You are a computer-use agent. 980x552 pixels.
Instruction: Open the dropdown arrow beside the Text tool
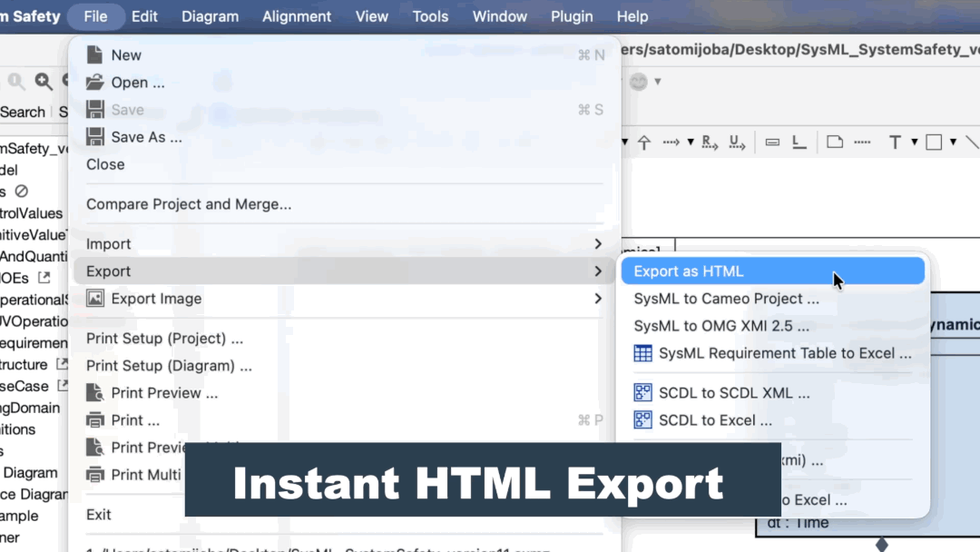914,142
